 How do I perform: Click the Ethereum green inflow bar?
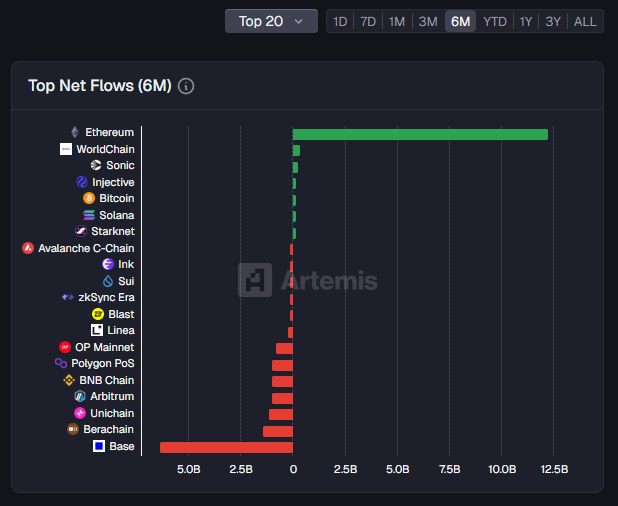coord(420,134)
